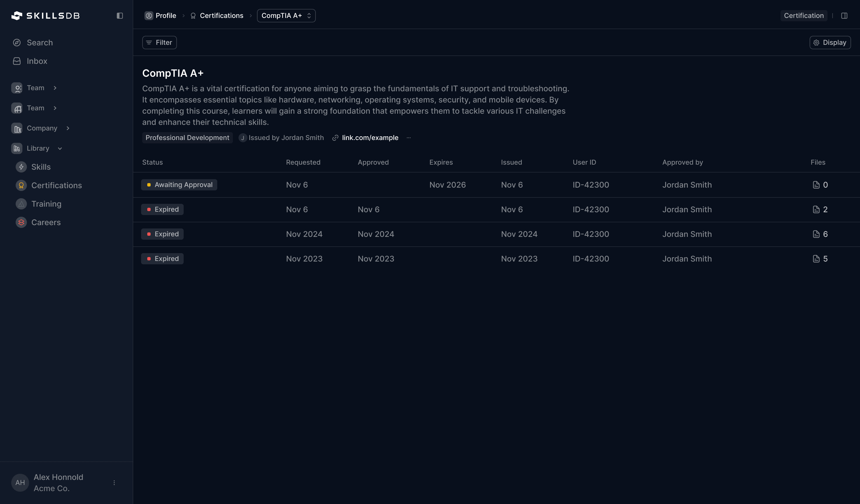
Task: Collapse the sidebar using the panel icon
Action: [120, 16]
